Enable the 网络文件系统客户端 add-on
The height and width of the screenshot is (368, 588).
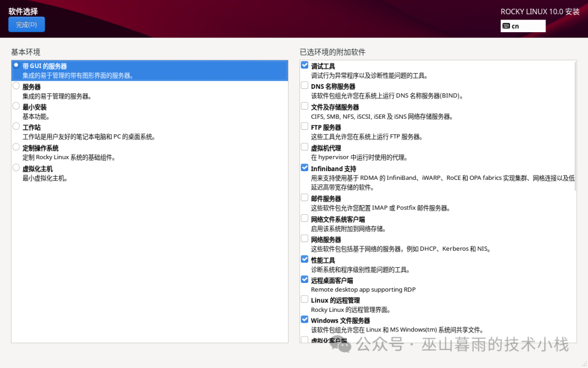click(x=304, y=218)
